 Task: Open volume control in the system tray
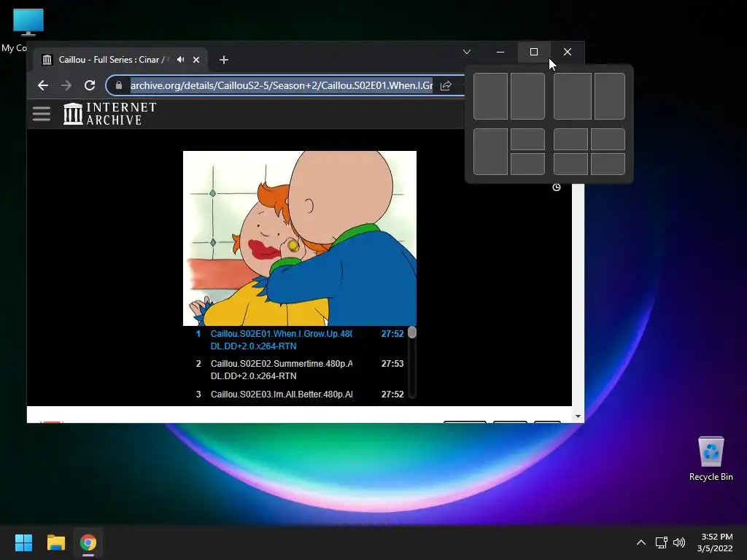(679, 542)
